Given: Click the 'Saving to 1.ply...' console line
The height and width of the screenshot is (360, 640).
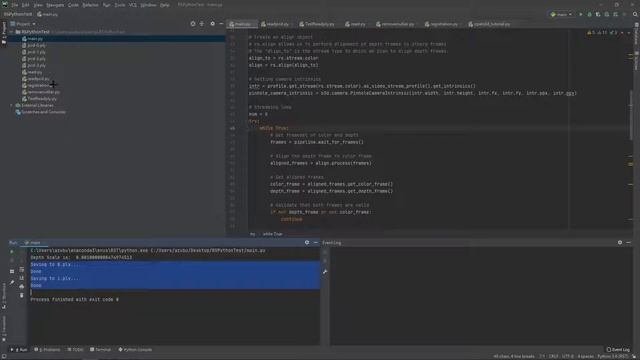Looking at the screenshot, I should (55, 278).
